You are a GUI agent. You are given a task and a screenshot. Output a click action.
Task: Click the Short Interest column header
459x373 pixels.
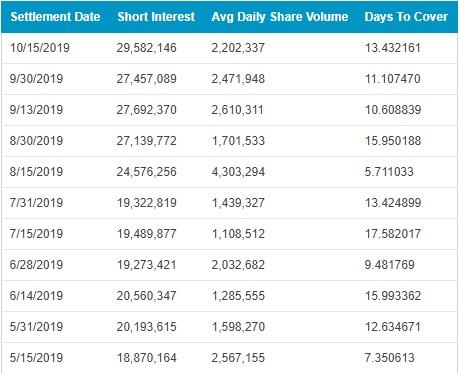coord(156,17)
